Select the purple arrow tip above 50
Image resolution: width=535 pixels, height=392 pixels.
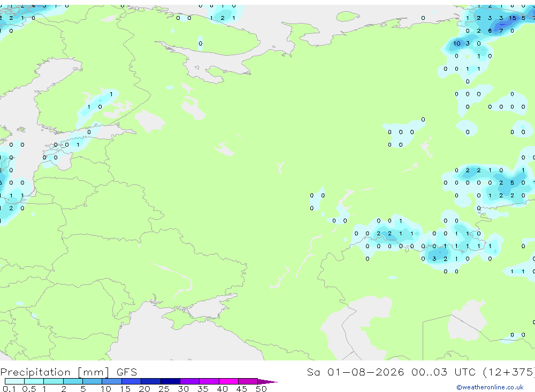pos(267,382)
